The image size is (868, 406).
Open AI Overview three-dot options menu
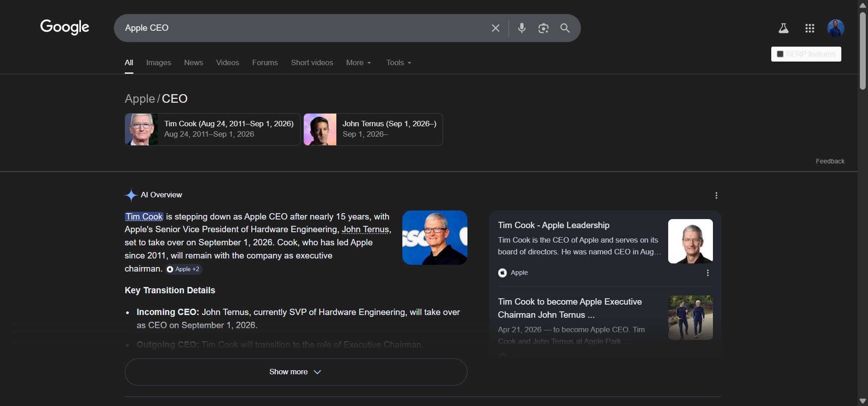[x=716, y=196]
